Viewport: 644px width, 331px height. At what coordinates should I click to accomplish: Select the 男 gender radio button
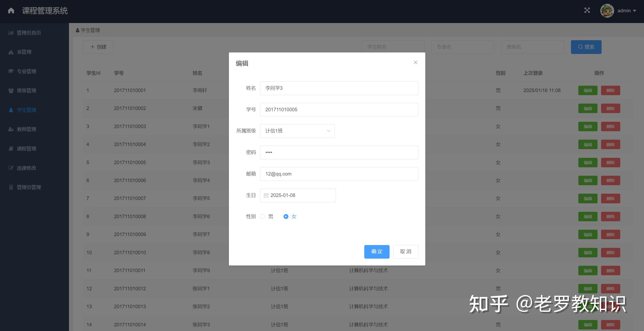pos(262,216)
